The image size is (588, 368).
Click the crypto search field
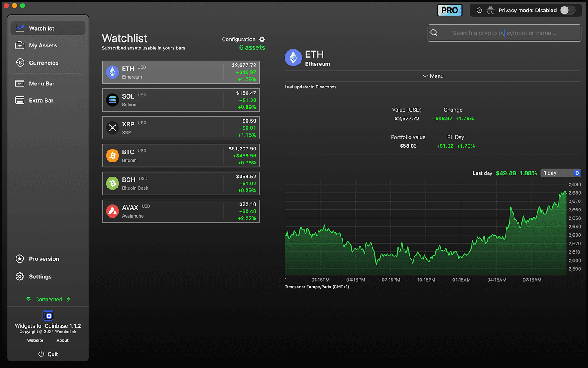(x=504, y=33)
